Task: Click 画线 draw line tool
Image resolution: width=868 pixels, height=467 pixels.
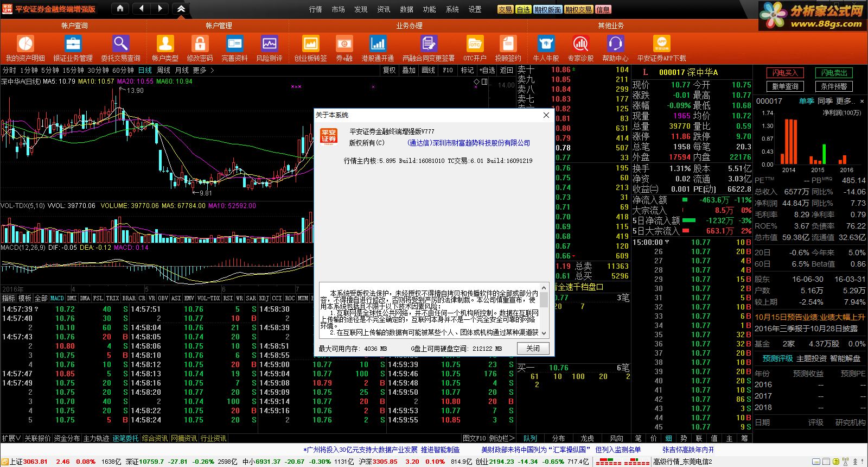Action: 428,70
